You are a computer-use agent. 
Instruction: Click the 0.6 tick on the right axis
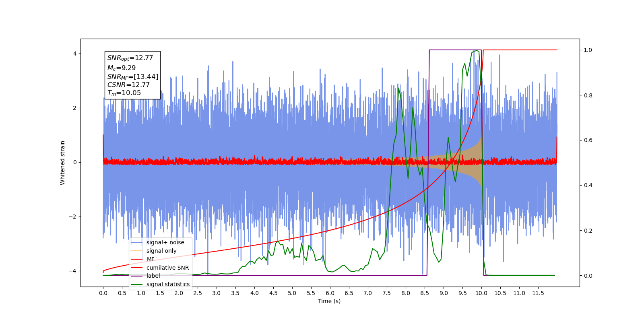point(588,140)
